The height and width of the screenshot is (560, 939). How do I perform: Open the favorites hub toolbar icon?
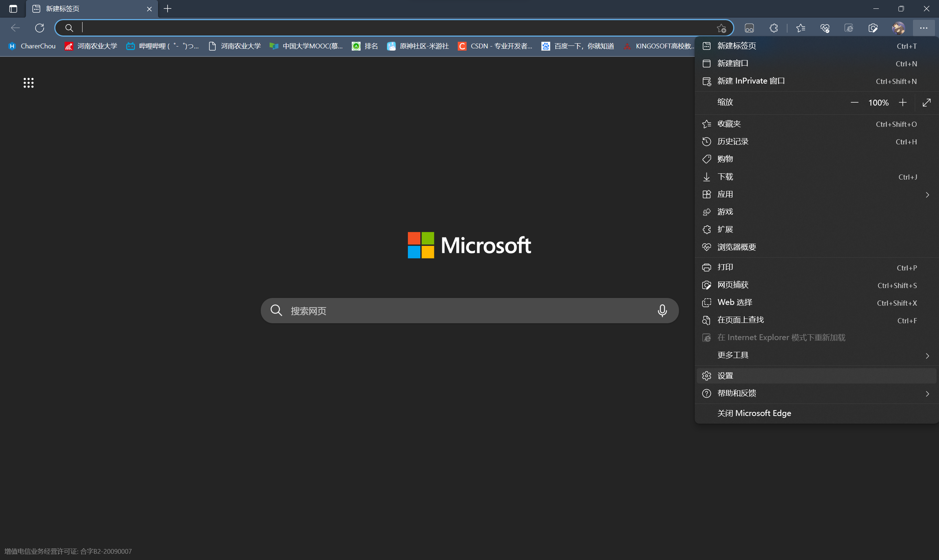(800, 28)
